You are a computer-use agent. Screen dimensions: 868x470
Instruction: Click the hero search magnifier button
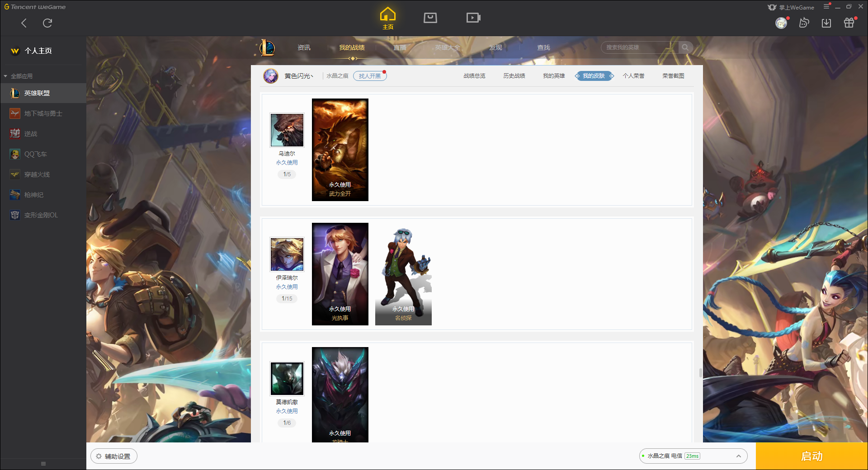pyautogui.click(x=685, y=47)
